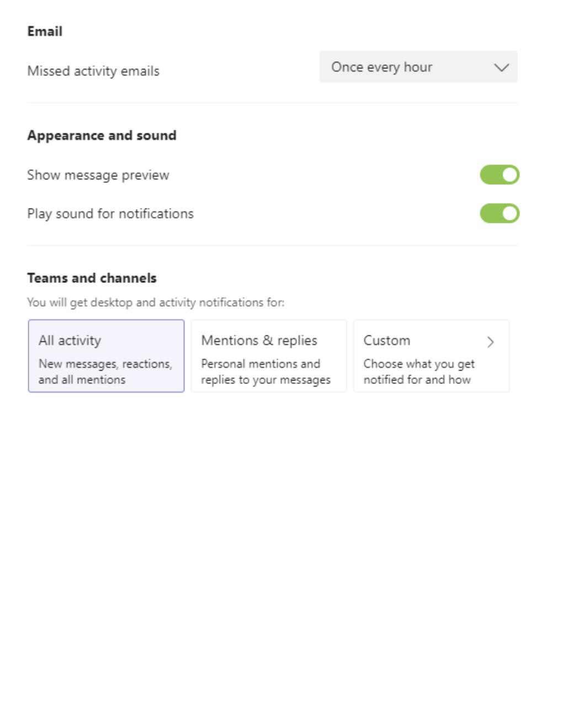This screenshot has height=728, width=563.
Task: Open the Missed activity emails dropdown
Action: point(418,67)
